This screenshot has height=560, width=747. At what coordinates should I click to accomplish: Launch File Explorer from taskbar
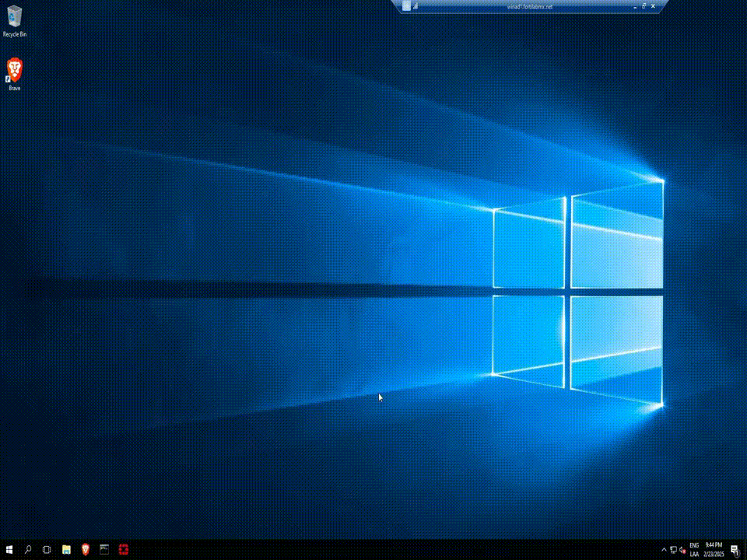[66, 550]
